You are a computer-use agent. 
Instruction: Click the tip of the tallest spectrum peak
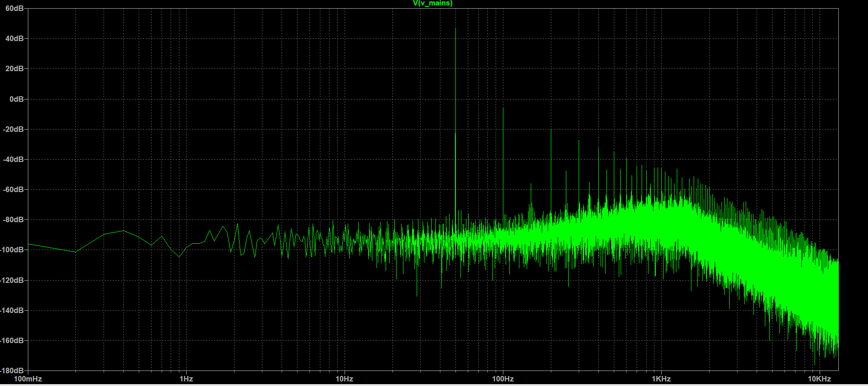[455, 28]
